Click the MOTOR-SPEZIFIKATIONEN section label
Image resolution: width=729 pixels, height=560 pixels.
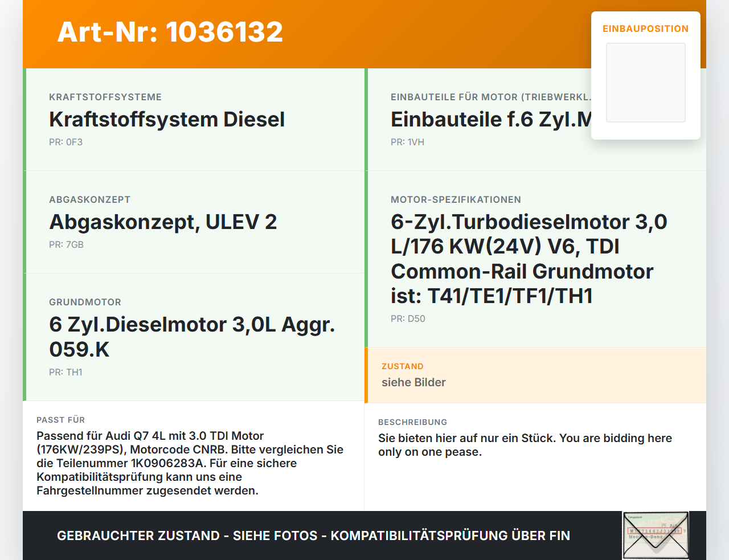coord(456,199)
